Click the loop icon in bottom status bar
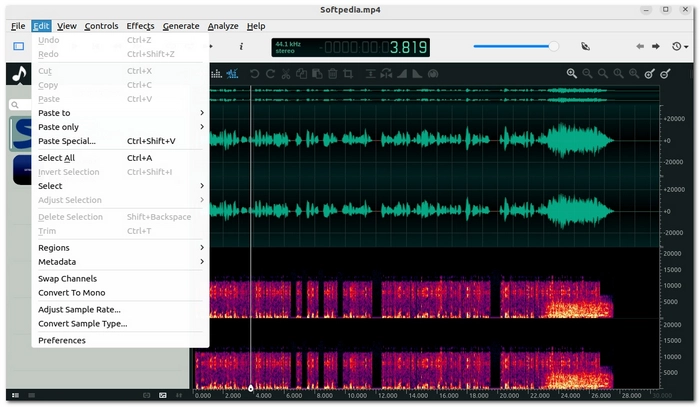Image resolution: width=700 pixels, height=407 pixels. pyautogui.click(x=146, y=395)
